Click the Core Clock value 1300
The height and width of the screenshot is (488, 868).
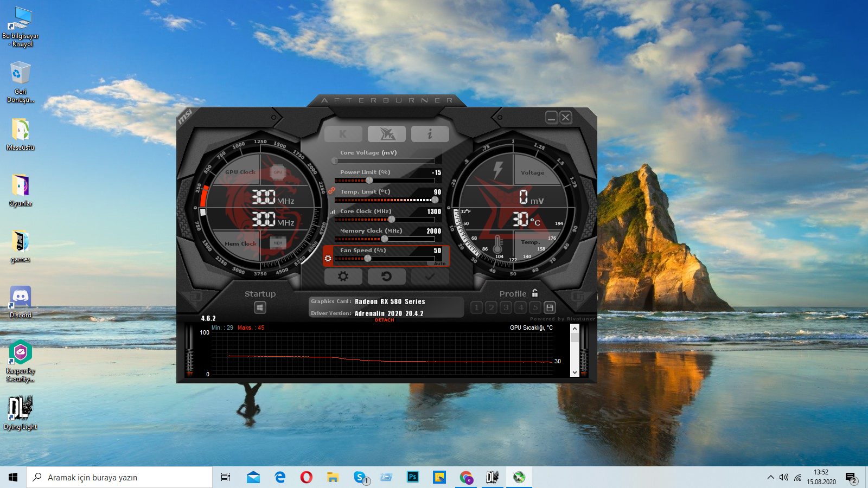coord(434,212)
